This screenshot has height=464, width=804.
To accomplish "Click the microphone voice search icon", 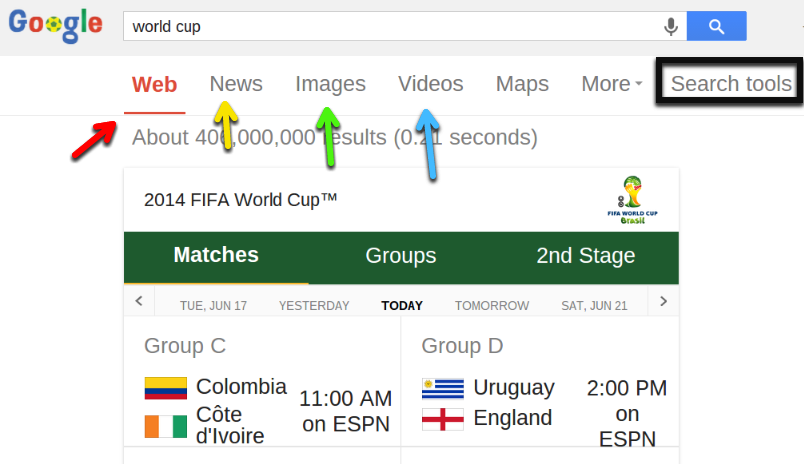I will pyautogui.click(x=670, y=27).
